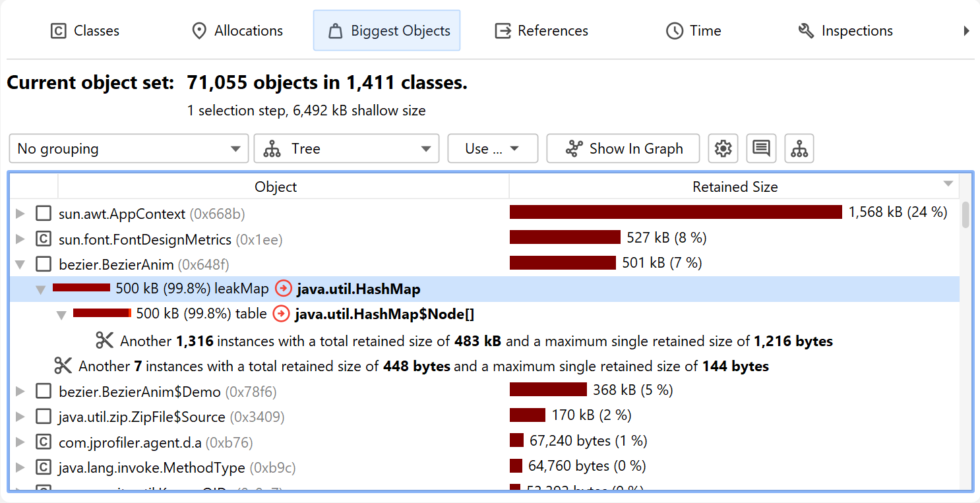Click the Show In Graph button

click(624, 149)
